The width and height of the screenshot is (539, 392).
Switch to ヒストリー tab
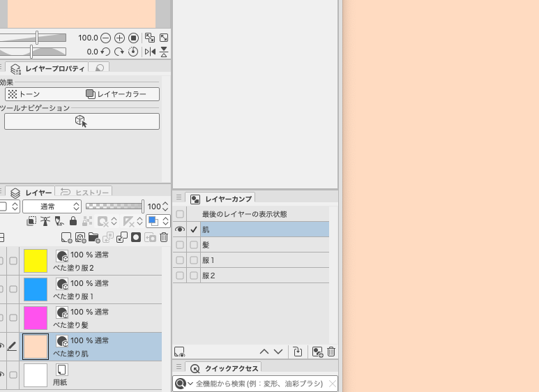coord(84,193)
